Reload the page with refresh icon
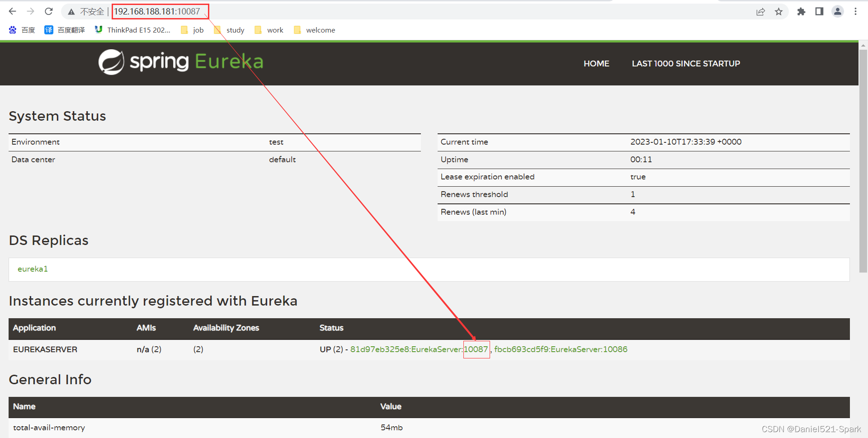The width and height of the screenshot is (868, 438). click(x=49, y=11)
